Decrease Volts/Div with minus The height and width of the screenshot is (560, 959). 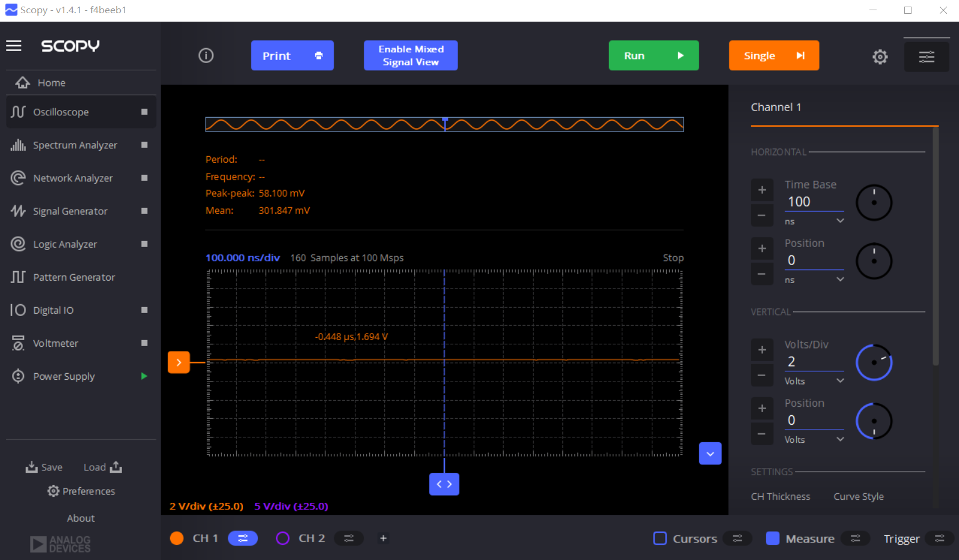(762, 375)
